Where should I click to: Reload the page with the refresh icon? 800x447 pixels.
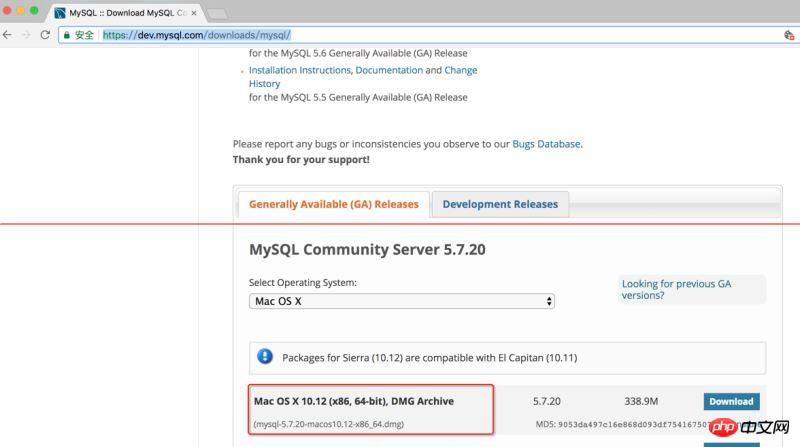(45, 35)
